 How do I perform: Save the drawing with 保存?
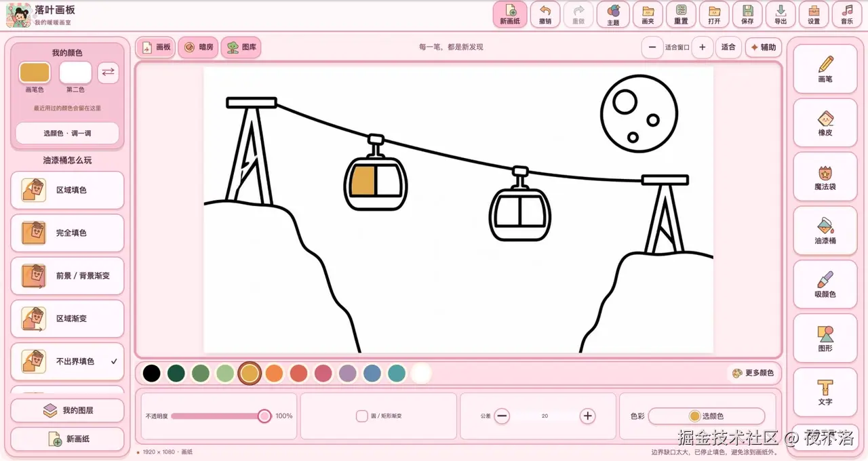tap(747, 14)
